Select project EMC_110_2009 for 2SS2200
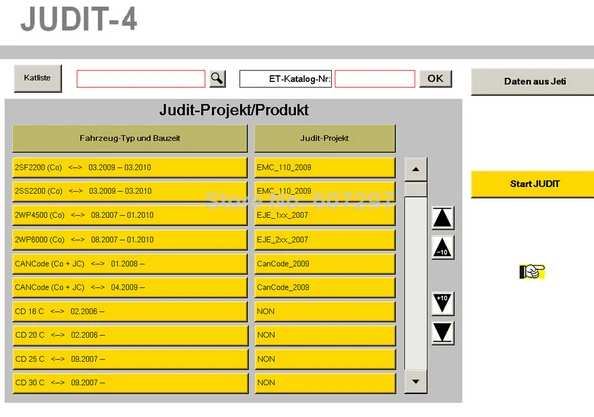 (325, 191)
